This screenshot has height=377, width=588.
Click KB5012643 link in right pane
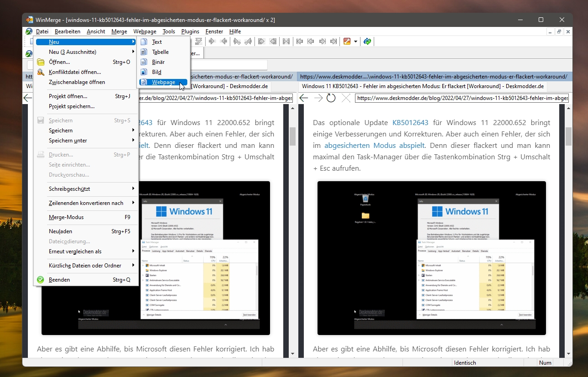pos(410,123)
